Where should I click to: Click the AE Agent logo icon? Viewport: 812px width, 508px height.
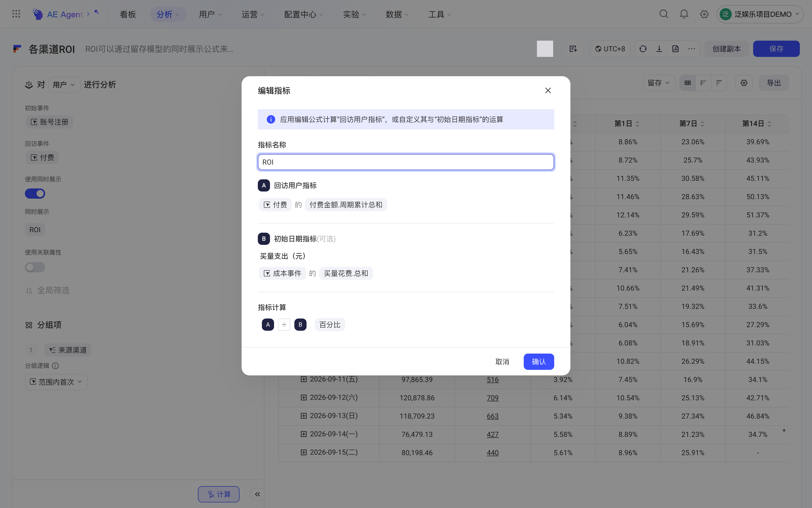[x=37, y=14]
